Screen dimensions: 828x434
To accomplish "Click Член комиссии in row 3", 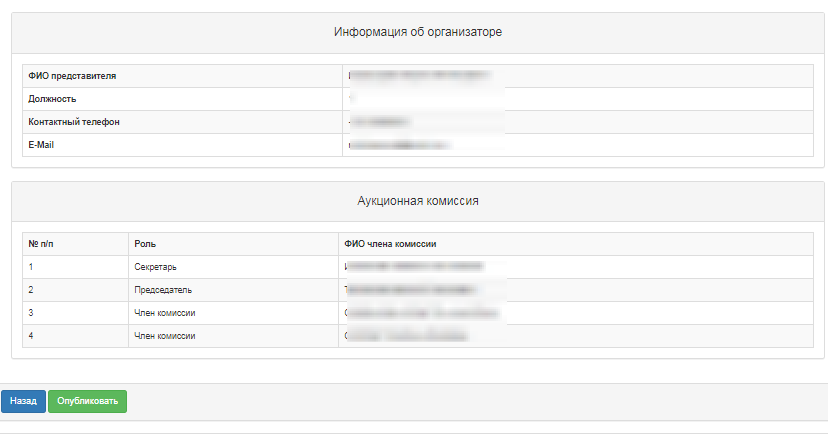I will [165, 313].
